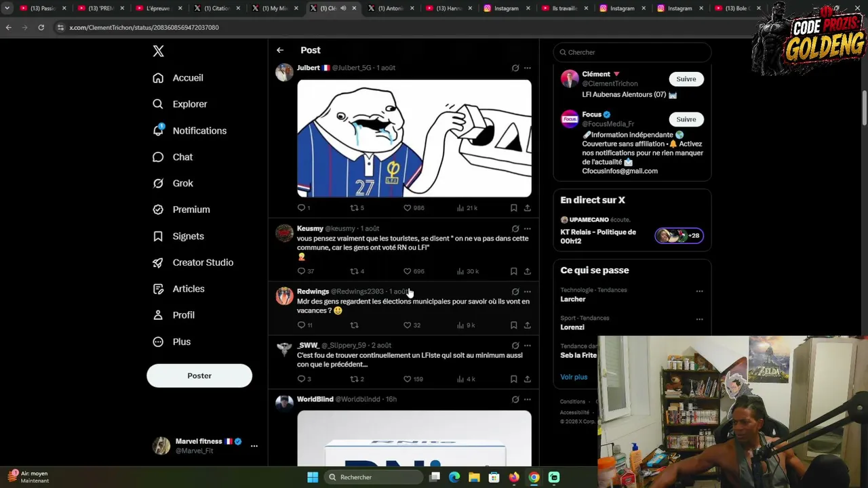The height and width of the screenshot is (488, 868).
Task: Bookmark Julbert's meme post
Action: click(x=513, y=208)
